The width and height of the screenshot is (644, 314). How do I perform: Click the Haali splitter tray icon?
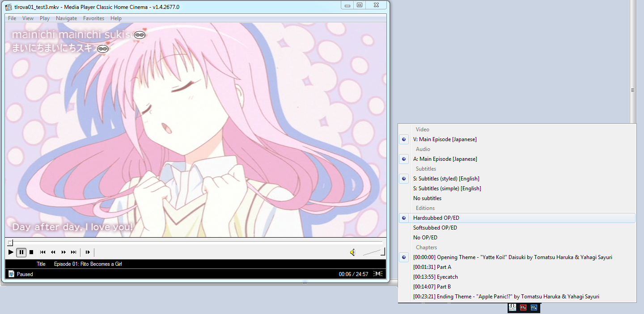(513, 307)
